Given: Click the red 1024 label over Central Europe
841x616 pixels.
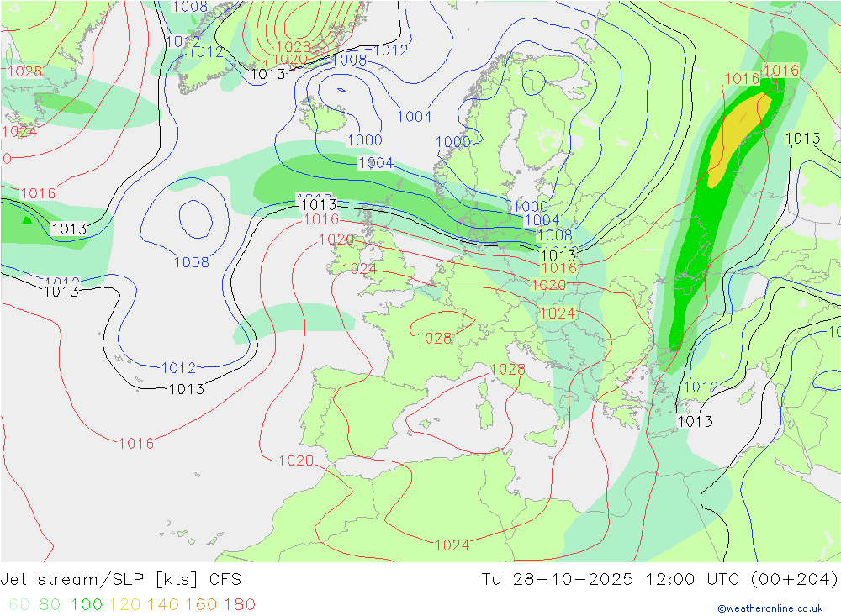Looking at the screenshot, I should coord(558,313).
